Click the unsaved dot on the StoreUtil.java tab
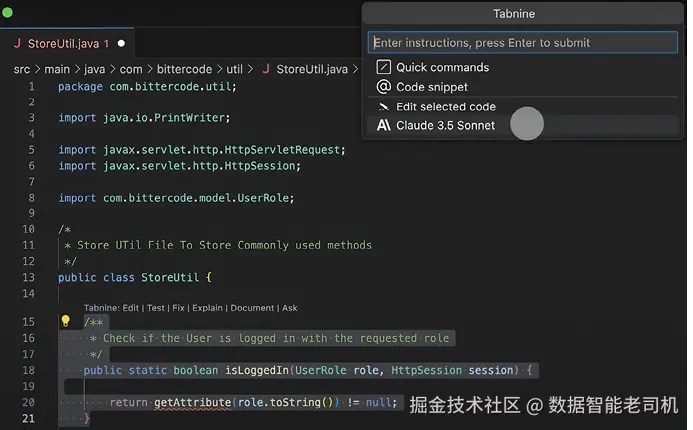 click(121, 43)
